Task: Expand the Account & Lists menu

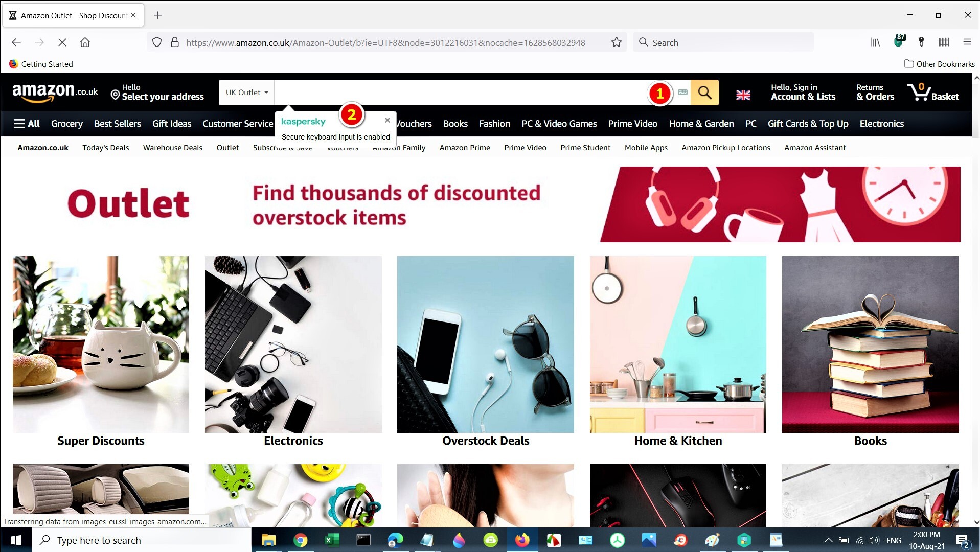Action: tap(803, 92)
